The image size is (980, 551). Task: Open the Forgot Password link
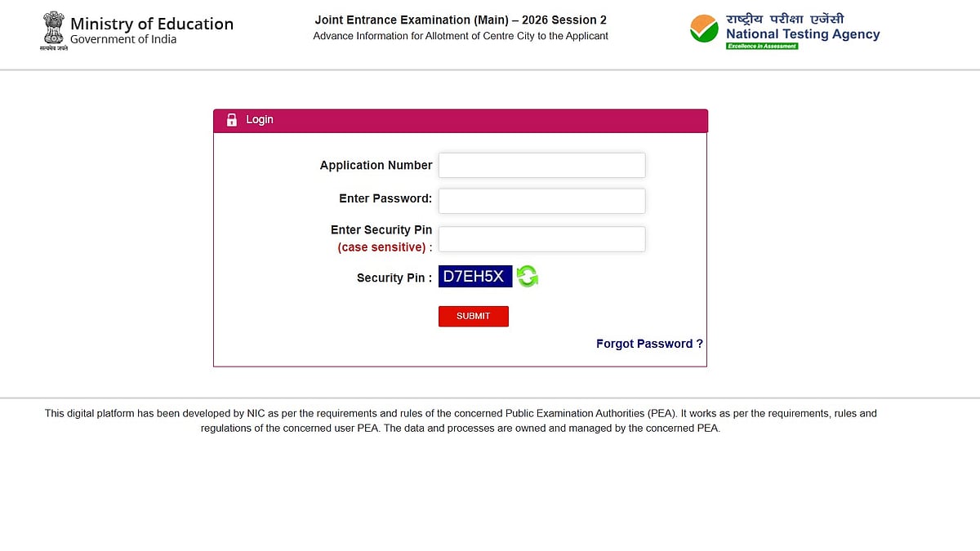(648, 344)
